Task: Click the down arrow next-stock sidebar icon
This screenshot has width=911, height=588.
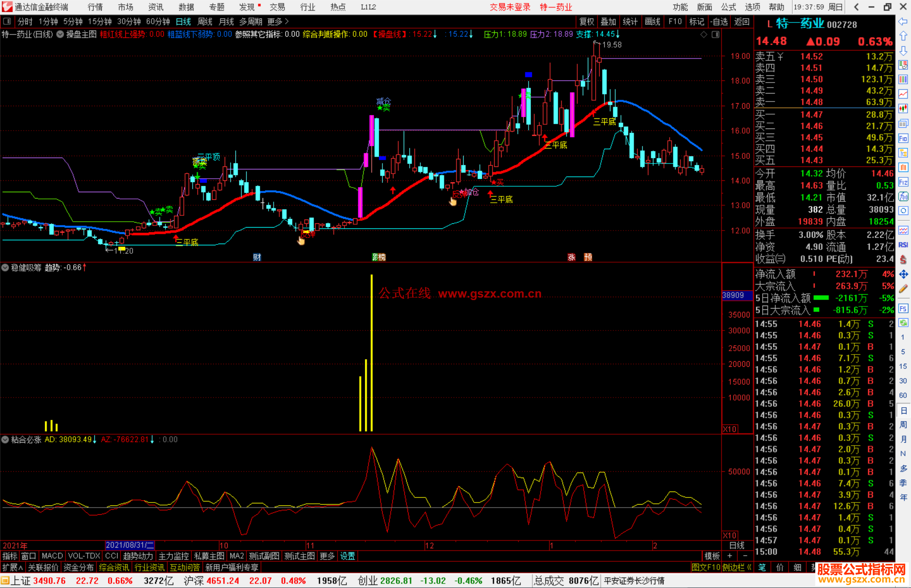Action: 903,51
